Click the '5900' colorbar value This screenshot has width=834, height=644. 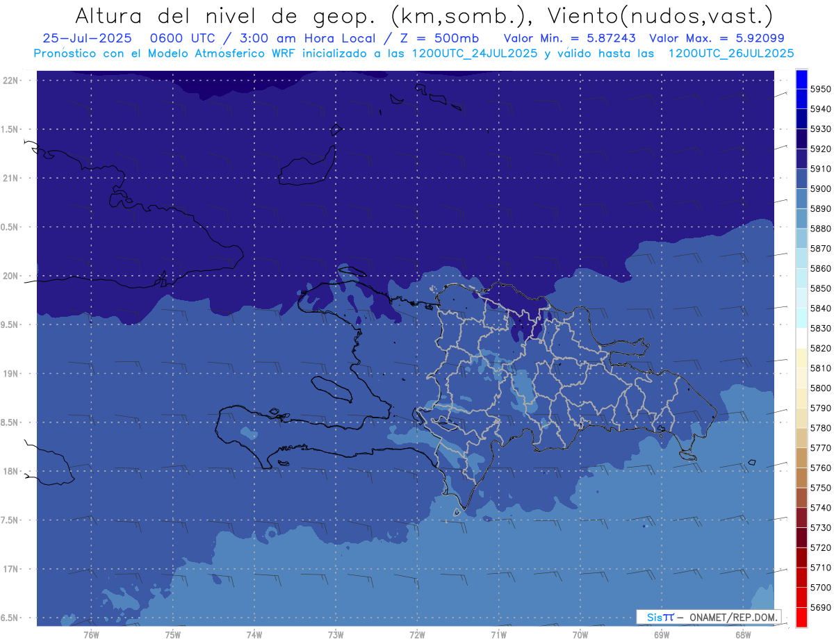820,188
